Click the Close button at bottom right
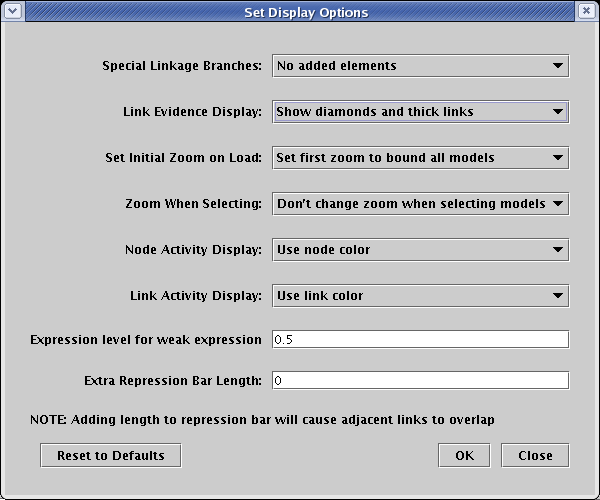Viewport: 600px width, 500px height. coord(535,455)
